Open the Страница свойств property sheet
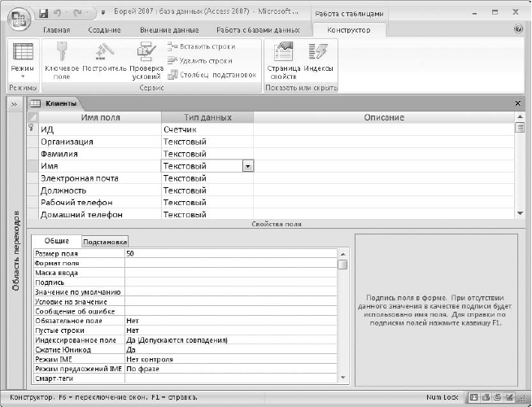This screenshot has width=532, height=407. [x=283, y=51]
